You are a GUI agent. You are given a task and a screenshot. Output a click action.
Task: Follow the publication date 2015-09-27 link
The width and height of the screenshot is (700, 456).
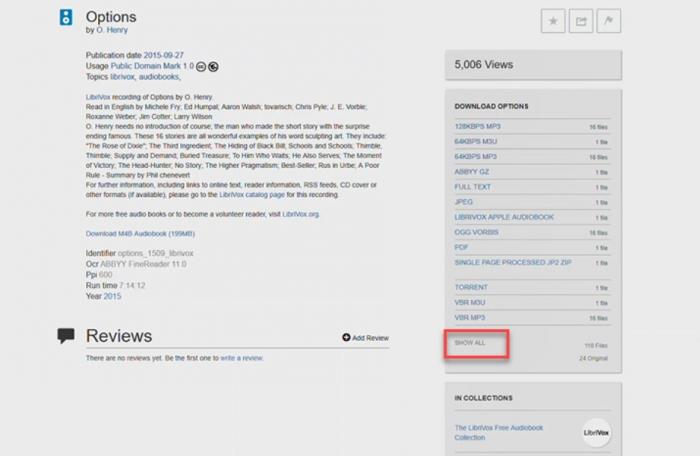coord(163,55)
